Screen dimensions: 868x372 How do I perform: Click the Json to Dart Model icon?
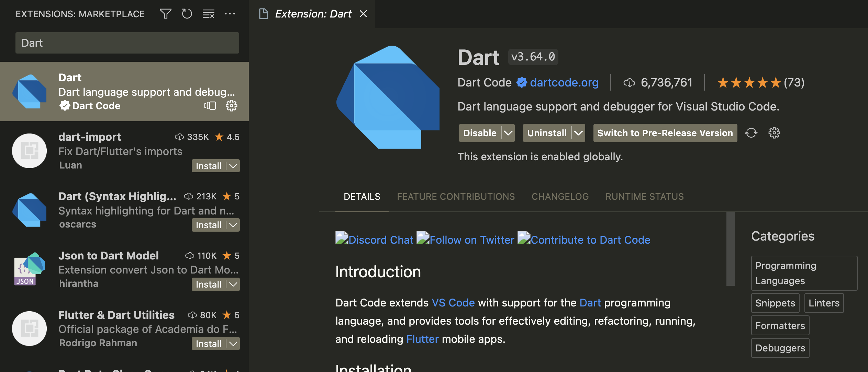coord(30,269)
